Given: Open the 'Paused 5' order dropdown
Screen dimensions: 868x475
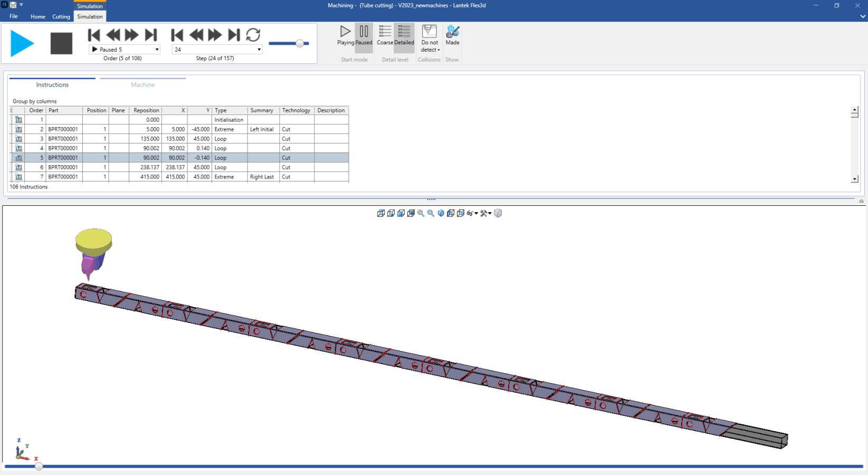Looking at the screenshot, I should [x=157, y=50].
